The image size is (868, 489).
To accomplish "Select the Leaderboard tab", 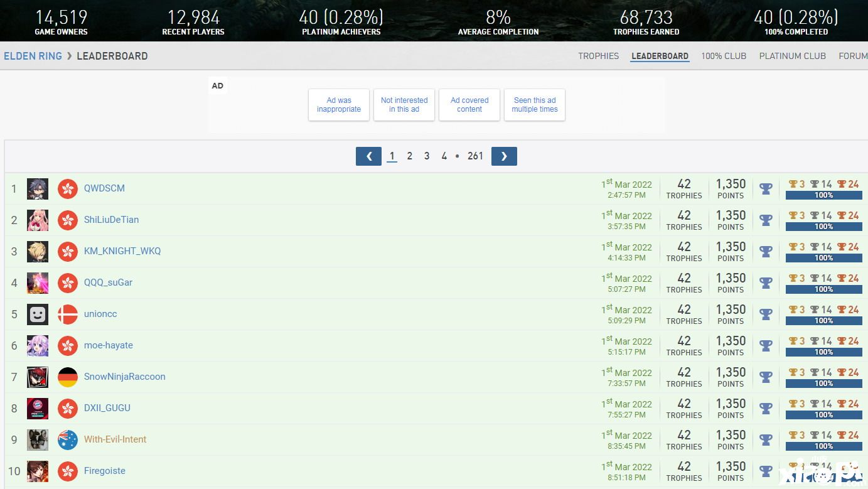I will (x=660, y=56).
